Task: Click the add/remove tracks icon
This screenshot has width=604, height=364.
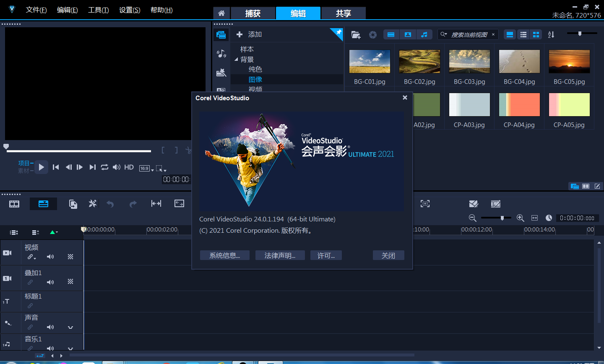Action: 36,232
